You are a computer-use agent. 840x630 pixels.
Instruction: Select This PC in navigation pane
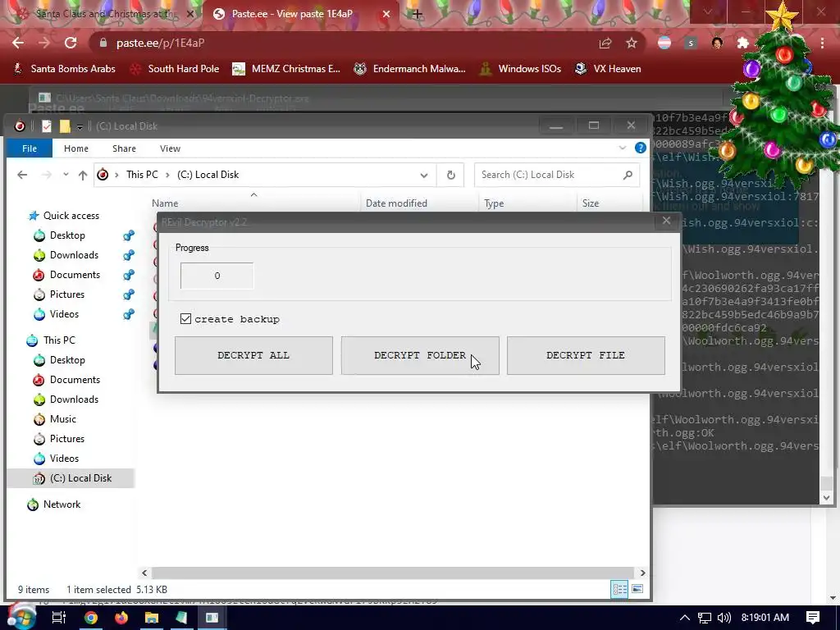(59, 340)
